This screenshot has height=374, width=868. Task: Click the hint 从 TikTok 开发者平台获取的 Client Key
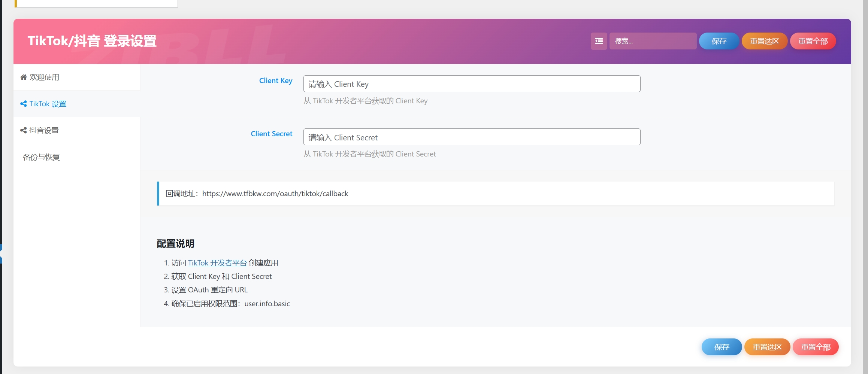pyautogui.click(x=365, y=101)
